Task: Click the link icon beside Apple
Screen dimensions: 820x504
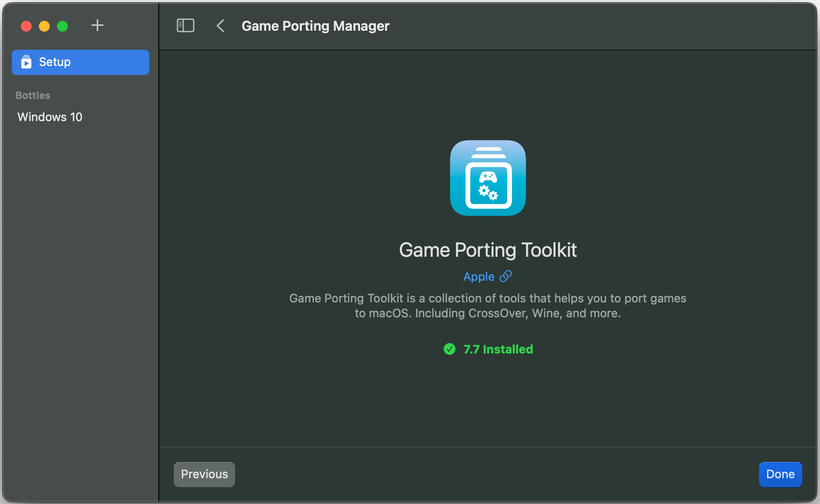Action: 506,276
